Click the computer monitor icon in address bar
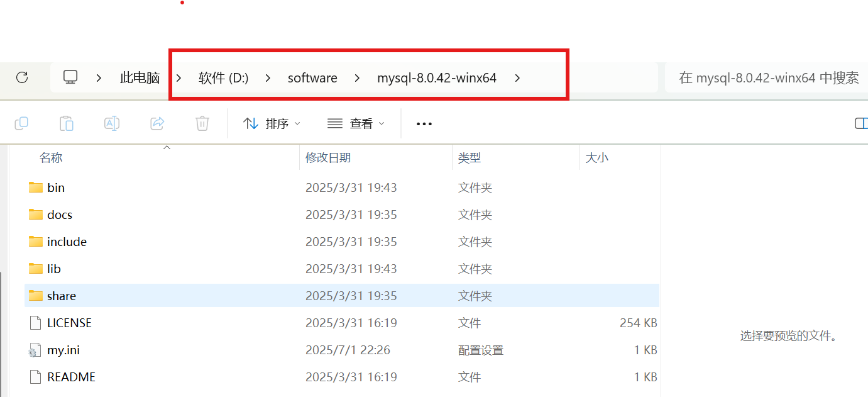The image size is (868, 397). [70, 77]
